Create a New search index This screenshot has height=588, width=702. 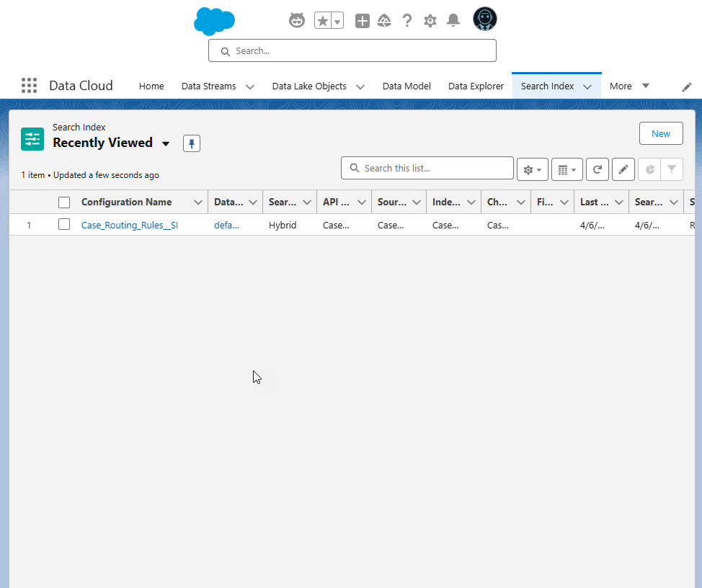(661, 133)
